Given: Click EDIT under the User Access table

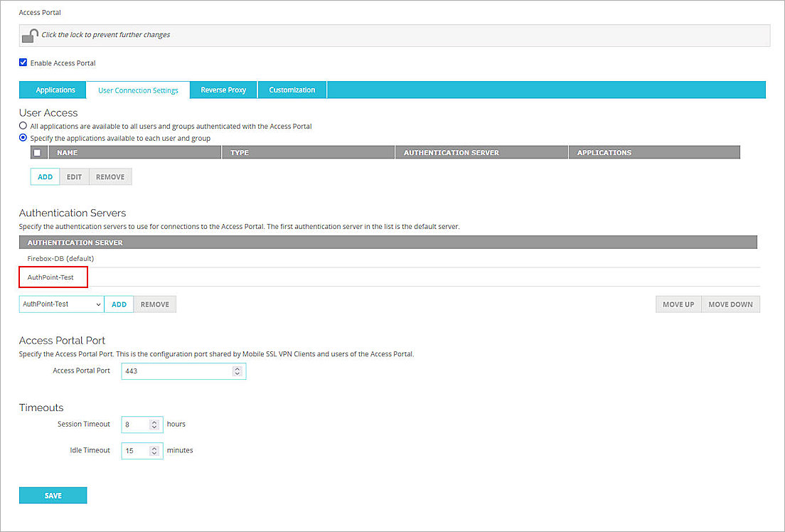Looking at the screenshot, I should [x=74, y=176].
